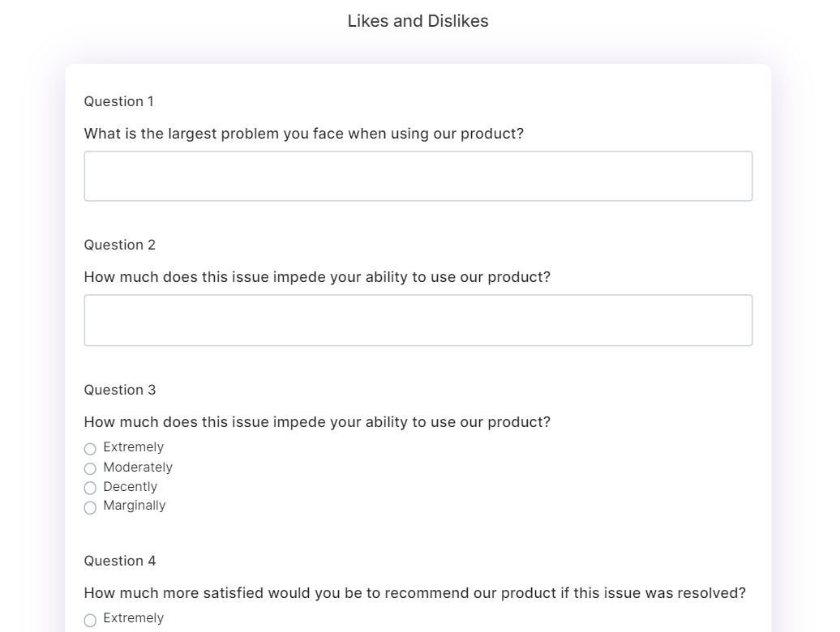
Task: Select the Likes and Dislikes title
Action: [418, 20]
